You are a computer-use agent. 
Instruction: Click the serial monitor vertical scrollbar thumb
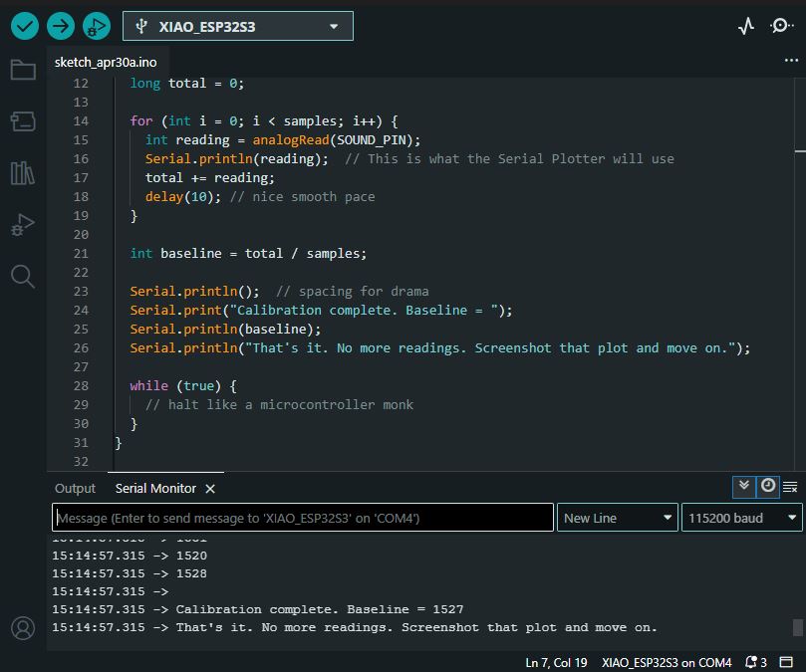(x=798, y=627)
